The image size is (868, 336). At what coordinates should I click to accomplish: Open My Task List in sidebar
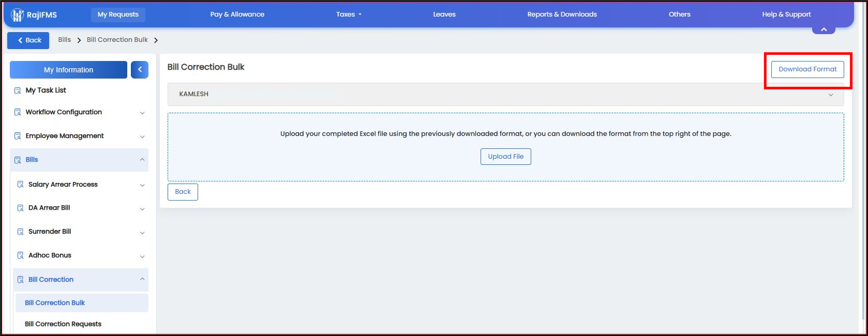click(x=46, y=90)
